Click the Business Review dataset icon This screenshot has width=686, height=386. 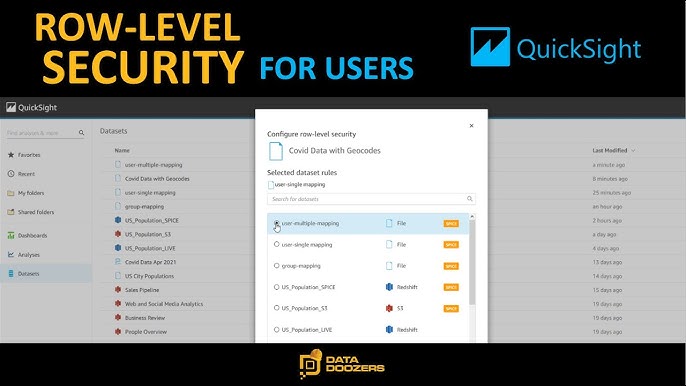click(118, 317)
